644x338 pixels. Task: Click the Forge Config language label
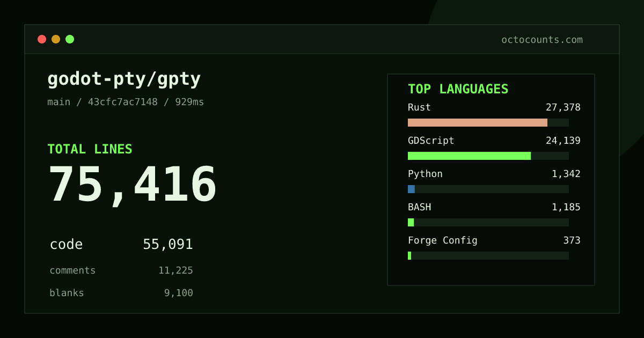pyautogui.click(x=442, y=240)
